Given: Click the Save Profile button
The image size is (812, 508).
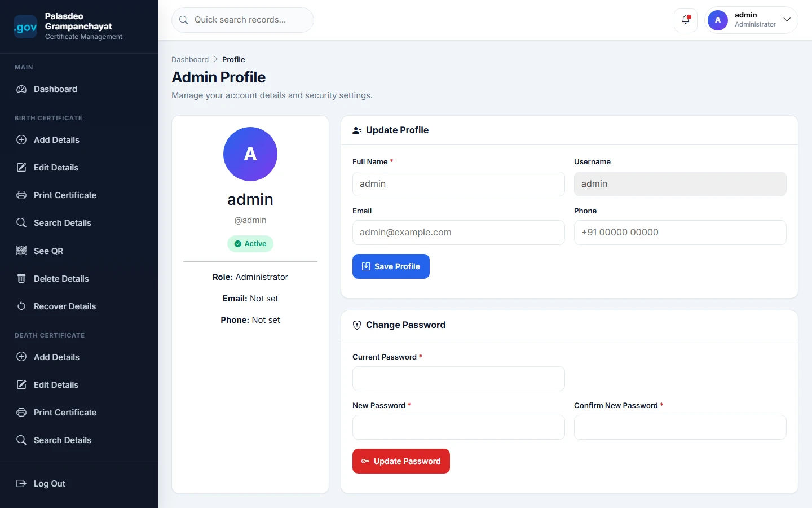Looking at the screenshot, I should (391, 266).
